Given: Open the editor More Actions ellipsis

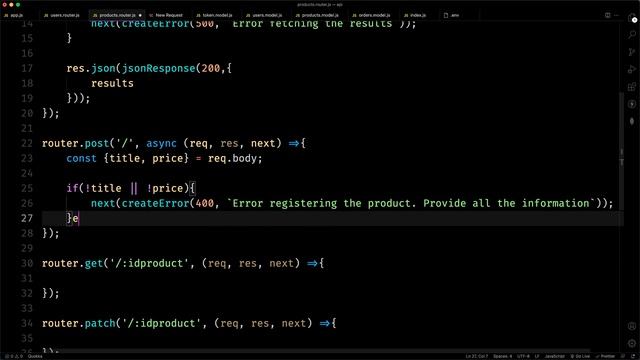Looking at the screenshot, I should click(x=616, y=15).
